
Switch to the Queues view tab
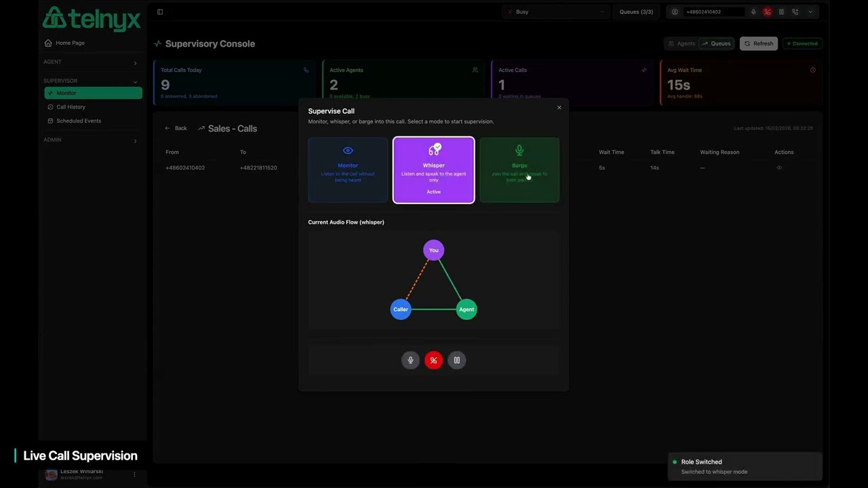[x=717, y=43]
